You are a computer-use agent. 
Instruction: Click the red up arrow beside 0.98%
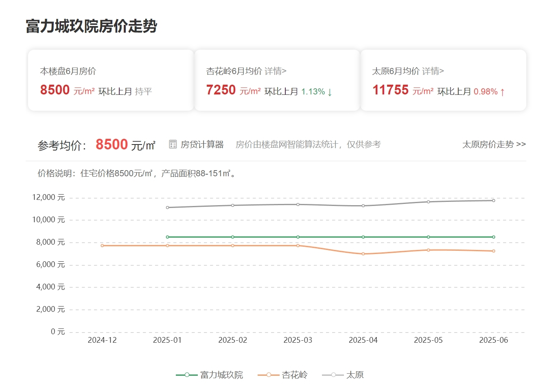click(x=501, y=92)
